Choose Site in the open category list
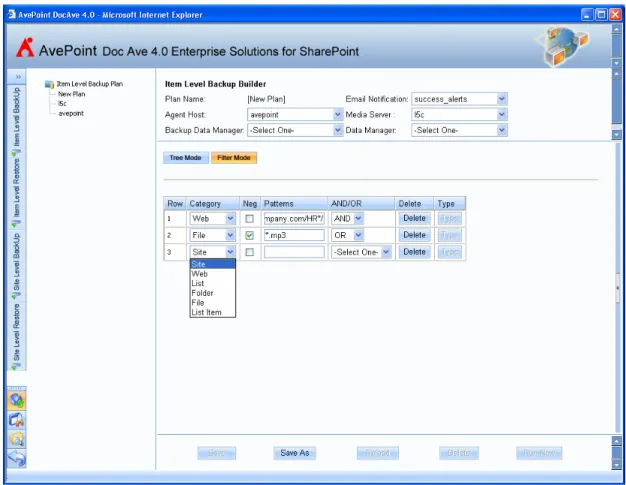The image size is (626, 485). (x=213, y=264)
